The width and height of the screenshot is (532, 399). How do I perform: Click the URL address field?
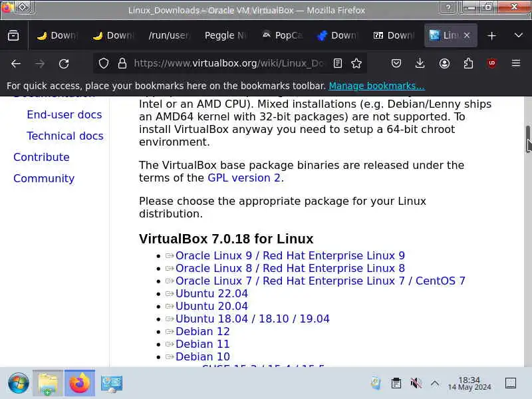click(229, 63)
